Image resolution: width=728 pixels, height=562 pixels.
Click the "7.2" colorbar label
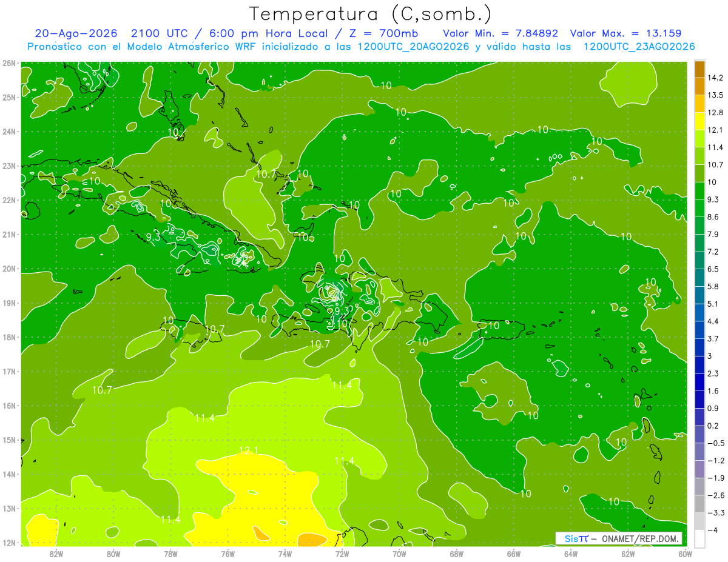point(713,252)
